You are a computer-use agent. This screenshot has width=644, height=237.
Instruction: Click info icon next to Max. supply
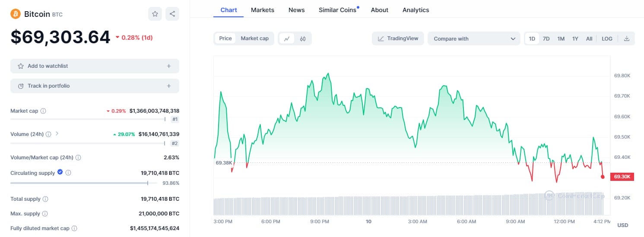[45, 214]
